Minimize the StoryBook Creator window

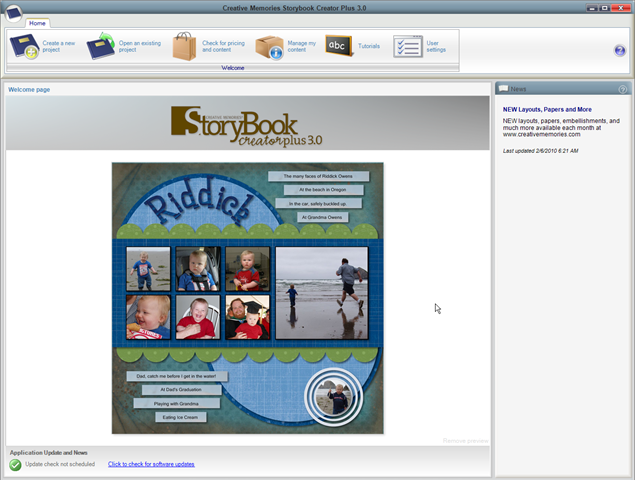[x=592, y=8]
